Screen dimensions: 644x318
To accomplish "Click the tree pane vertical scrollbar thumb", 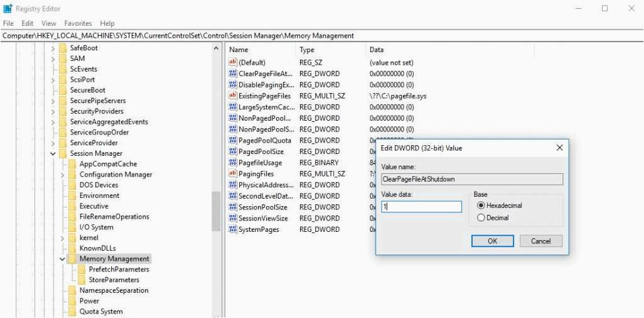I will point(217,211).
